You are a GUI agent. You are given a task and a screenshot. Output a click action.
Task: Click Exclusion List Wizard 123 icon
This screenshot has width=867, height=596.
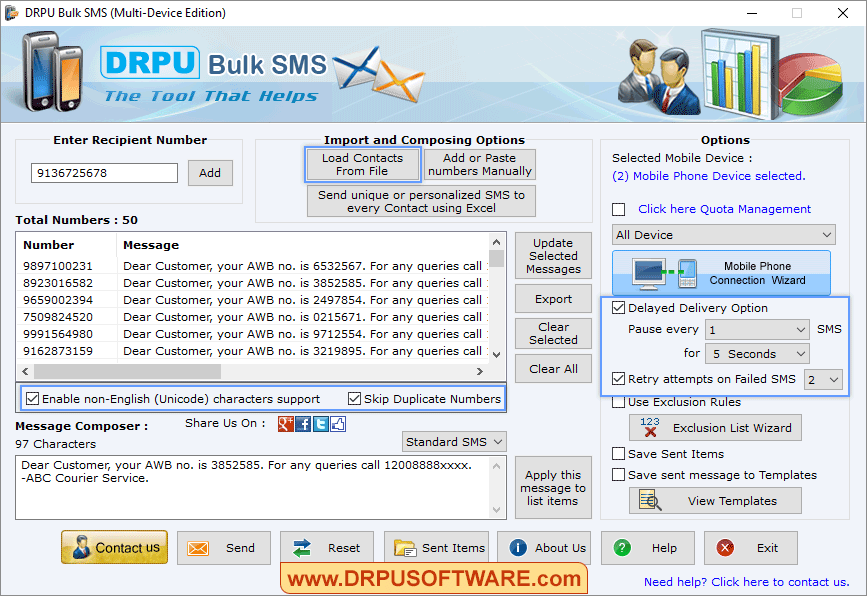[x=650, y=427]
